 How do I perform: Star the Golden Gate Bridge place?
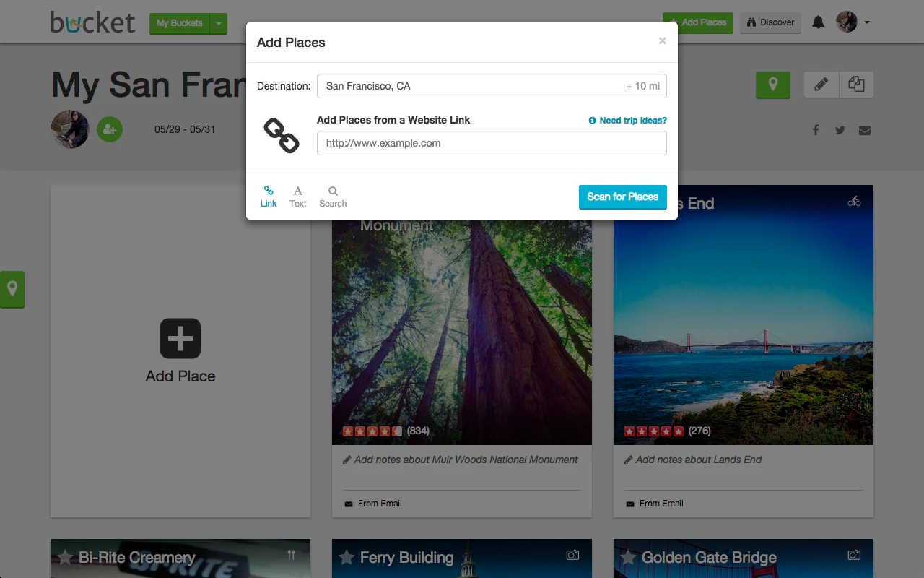[629, 558]
